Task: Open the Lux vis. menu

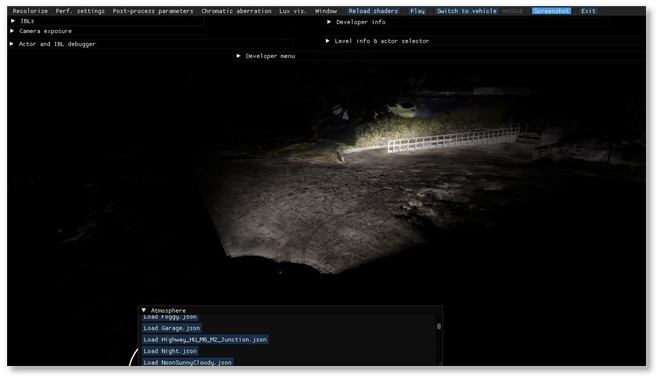Action: click(293, 11)
